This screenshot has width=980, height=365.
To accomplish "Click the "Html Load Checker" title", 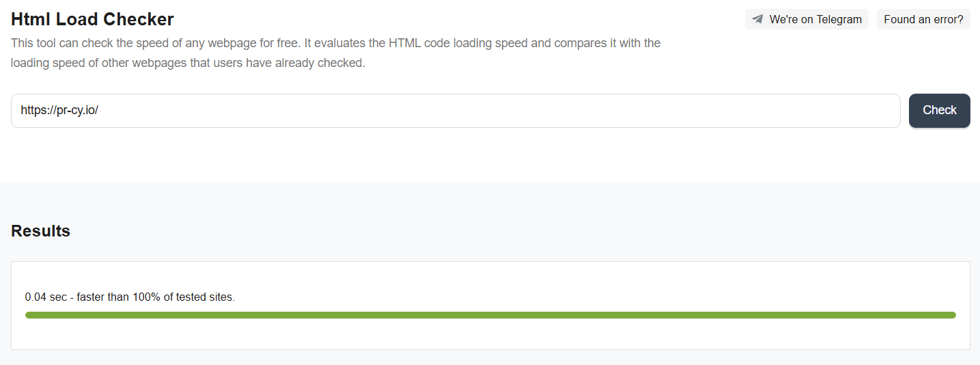I will tap(92, 19).
